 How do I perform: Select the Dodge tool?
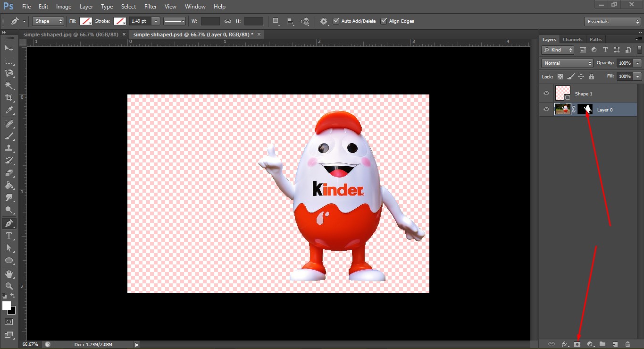(x=9, y=210)
